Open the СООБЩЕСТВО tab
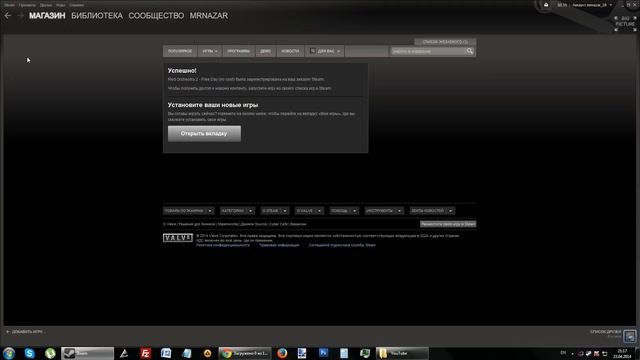Image resolution: width=640 pixels, height=360 pixels. (x=156, y=16)
